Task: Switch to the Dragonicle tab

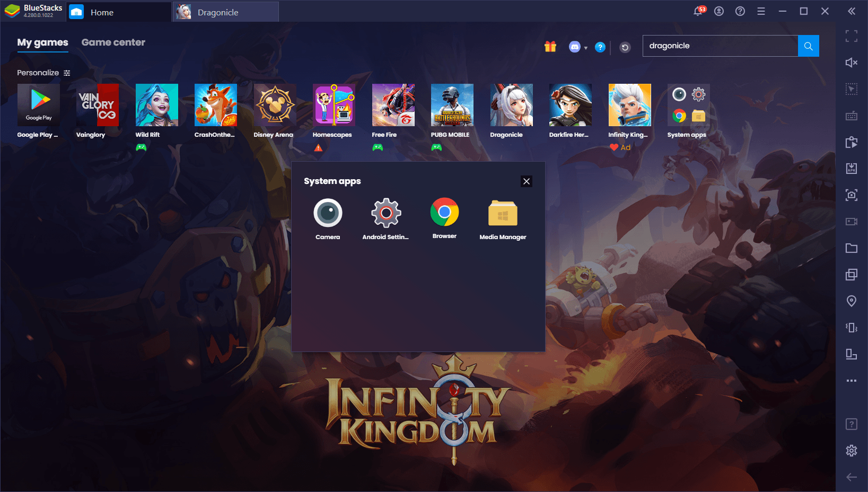Action: coord(226,12)
